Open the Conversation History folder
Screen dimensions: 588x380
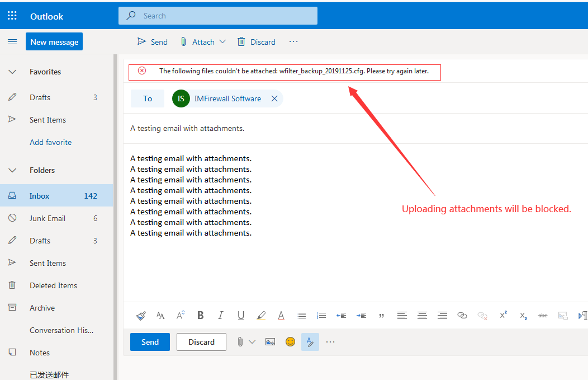coord(56,330)
